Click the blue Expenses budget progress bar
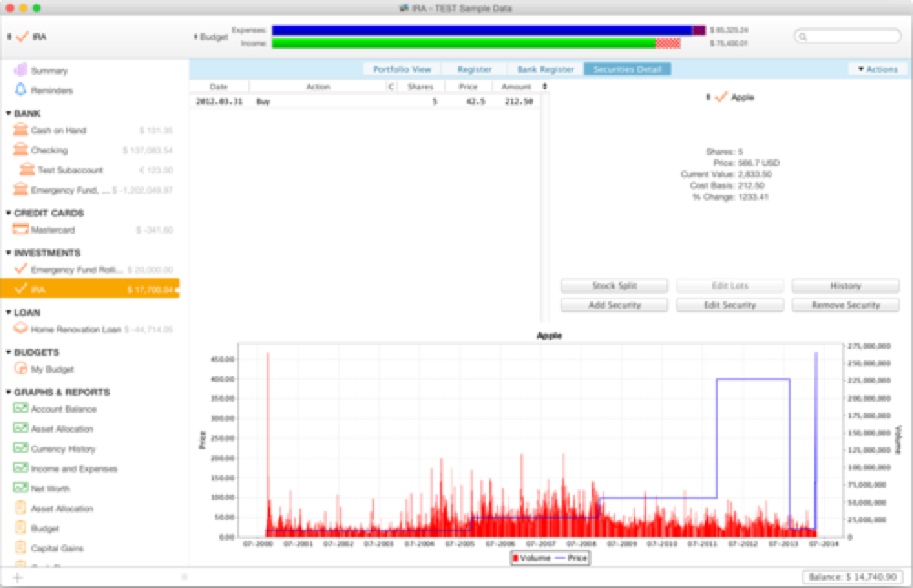Screen dimensions: 913x588 489,30
